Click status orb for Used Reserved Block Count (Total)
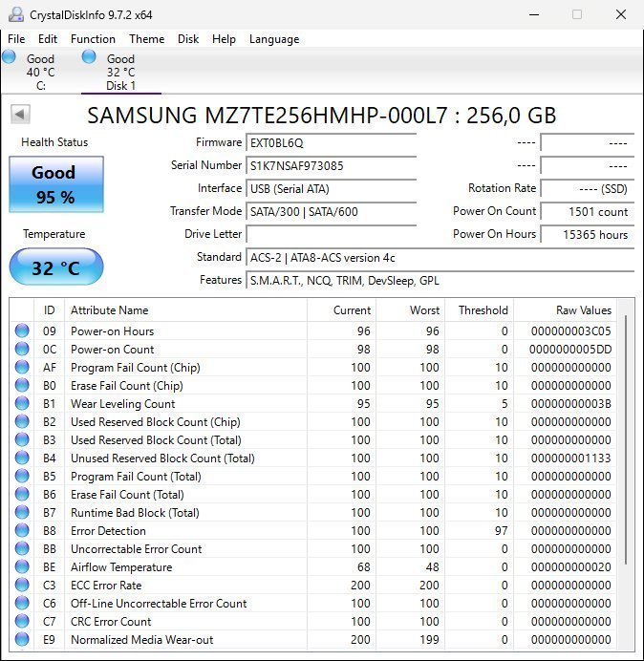 (x=22, y=439)
